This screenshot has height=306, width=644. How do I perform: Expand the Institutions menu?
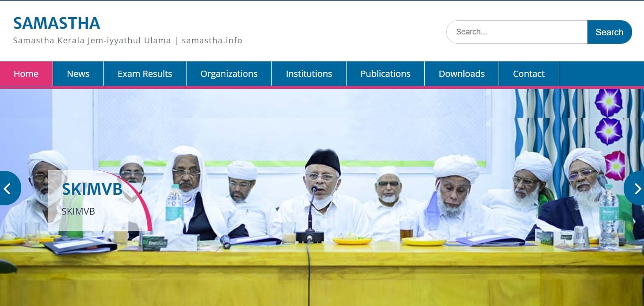pos(309,74)
